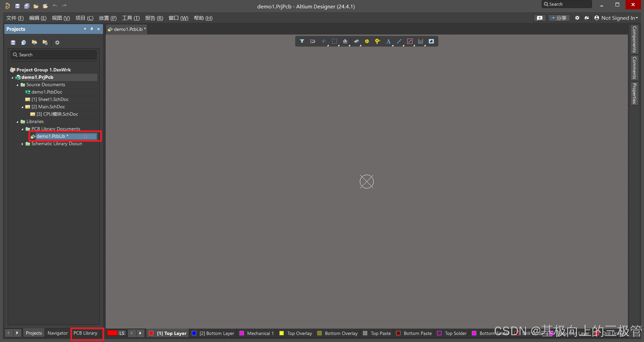This screenshot has width=644, height=342.
Task: Click the Projects panel search field
Action: (54, 55)
